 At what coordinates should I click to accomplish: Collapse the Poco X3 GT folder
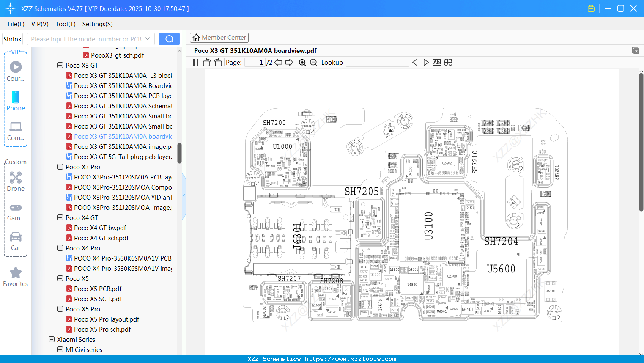(x=60, y=66)
